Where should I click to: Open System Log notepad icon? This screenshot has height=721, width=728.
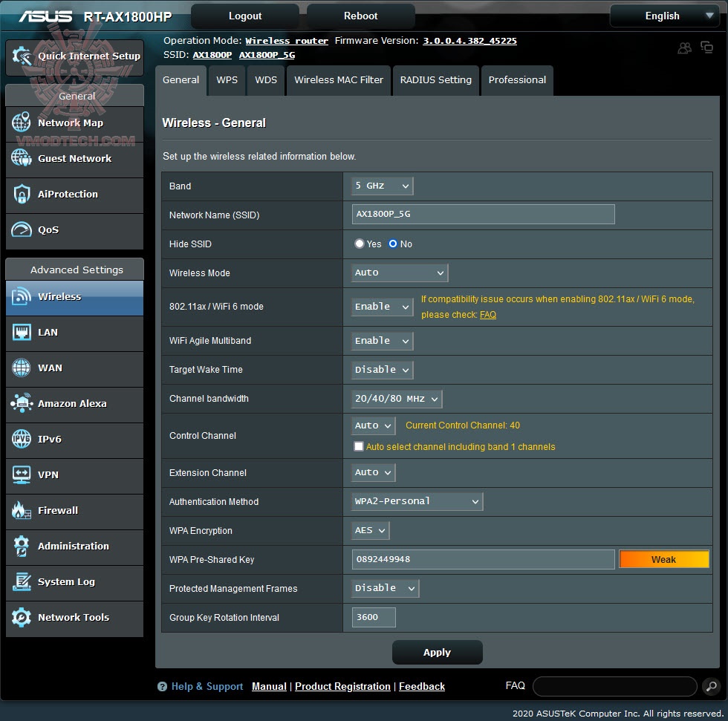tap(22, 582)
